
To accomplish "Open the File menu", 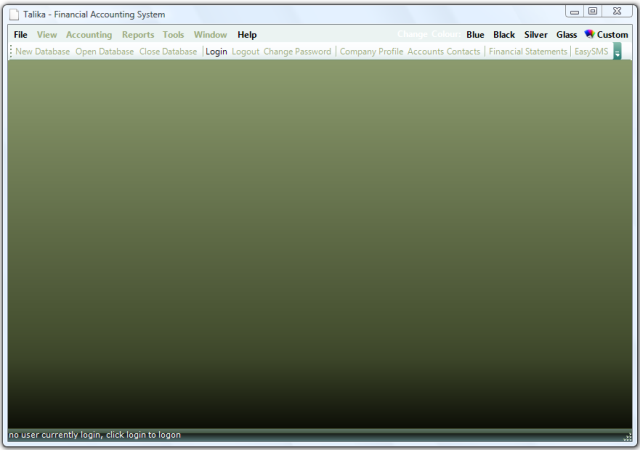I will (20, 35).
